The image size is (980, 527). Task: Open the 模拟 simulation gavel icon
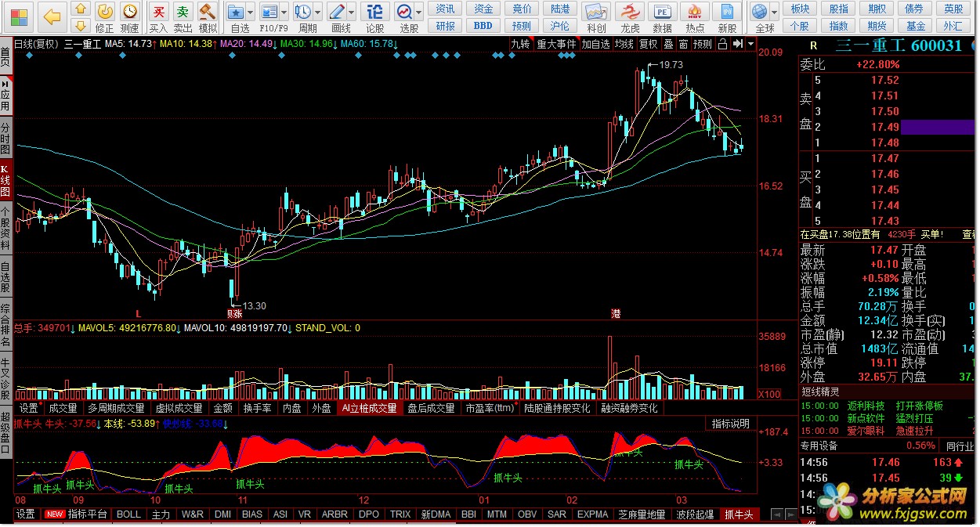click(x=208, y=17)
